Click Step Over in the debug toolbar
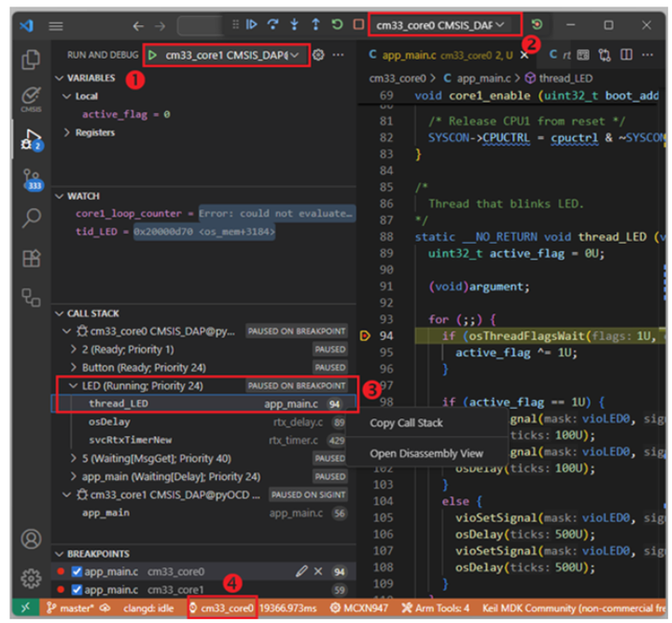 273,24
